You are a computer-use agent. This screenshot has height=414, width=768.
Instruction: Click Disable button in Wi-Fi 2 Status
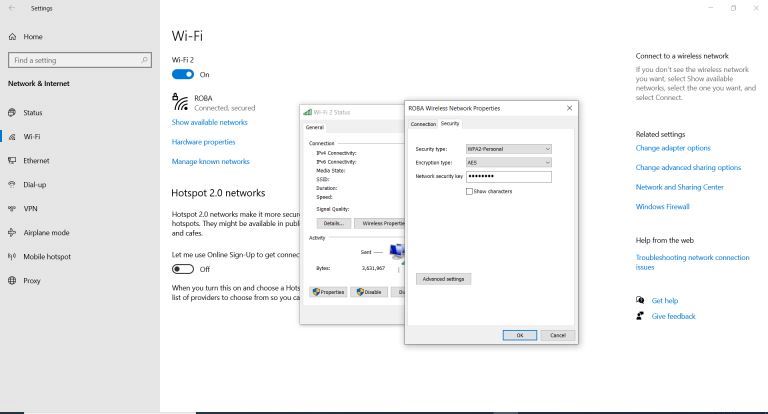click(369, 292)
